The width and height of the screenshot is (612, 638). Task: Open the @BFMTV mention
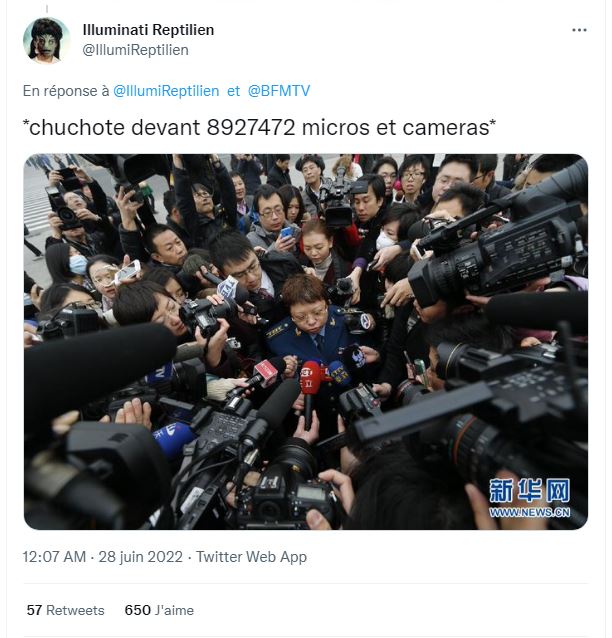pyautogui.click(x=279, y=91)
